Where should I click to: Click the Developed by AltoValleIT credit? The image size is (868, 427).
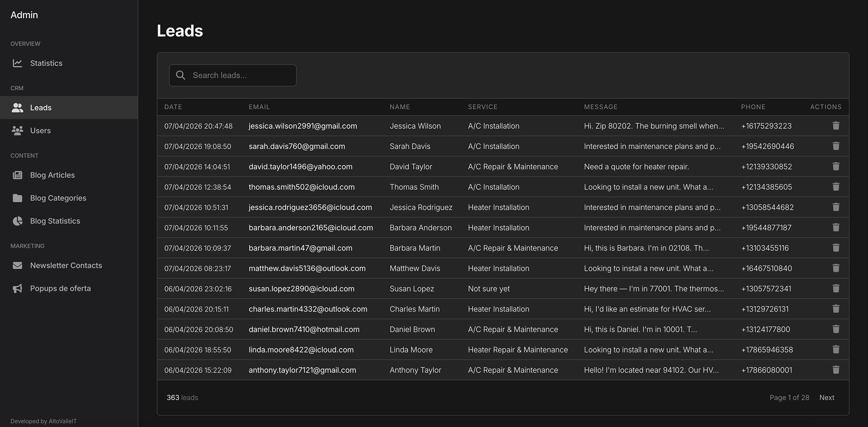[43, 421]
